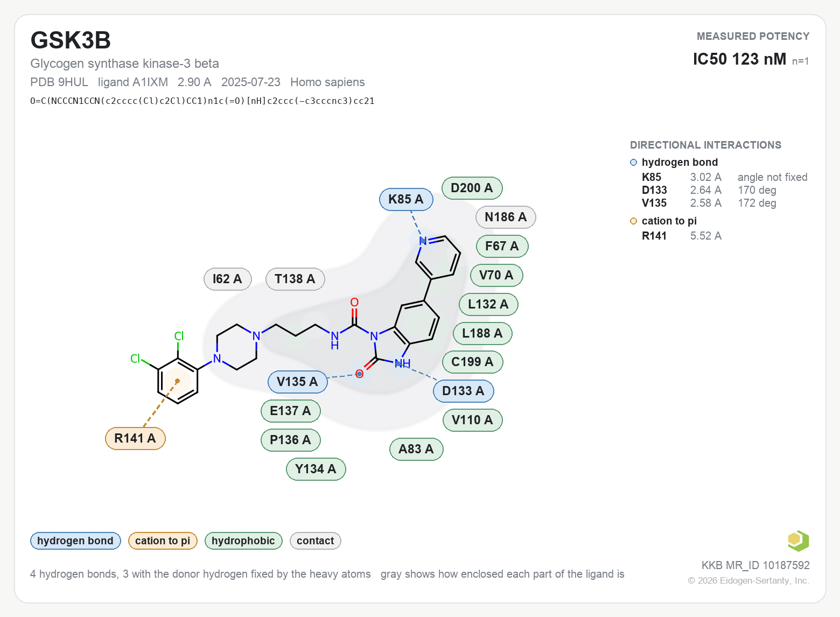Viewport: 840px width, 617px height.
Task: Select residue F67 A
Action: click(502, 246)
